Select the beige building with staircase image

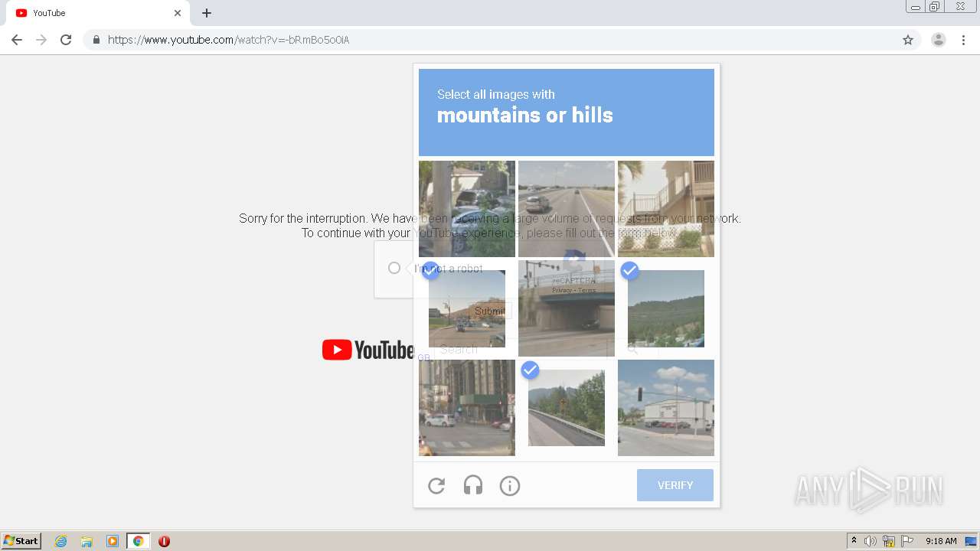[666, 209]
